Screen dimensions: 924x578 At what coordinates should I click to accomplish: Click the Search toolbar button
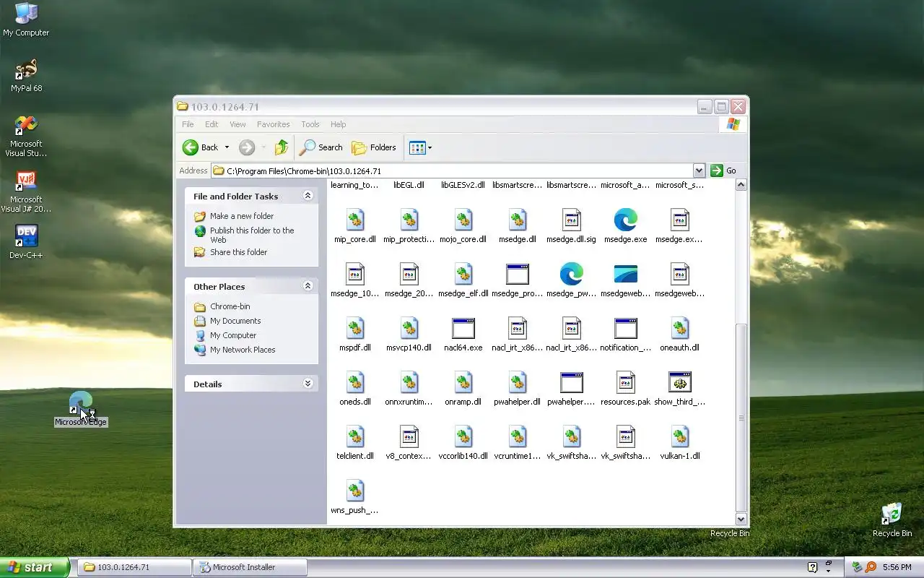321,147
